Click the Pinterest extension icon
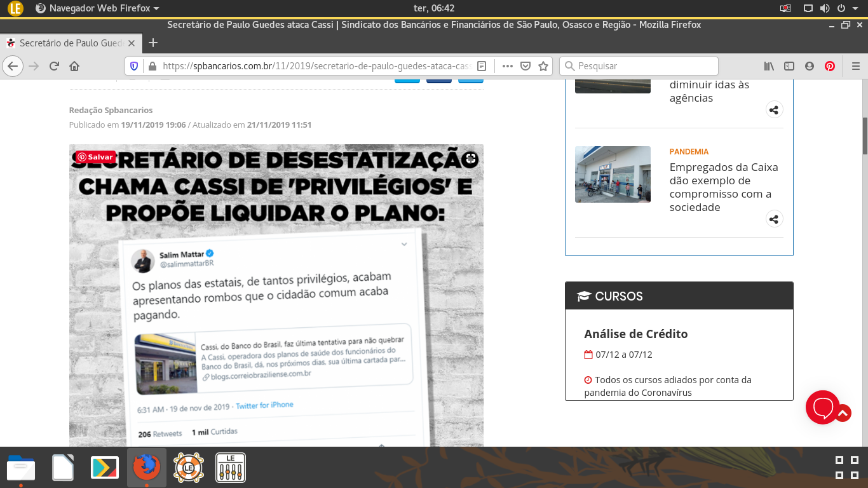This screenshot has width=868, height=488. 829,66
